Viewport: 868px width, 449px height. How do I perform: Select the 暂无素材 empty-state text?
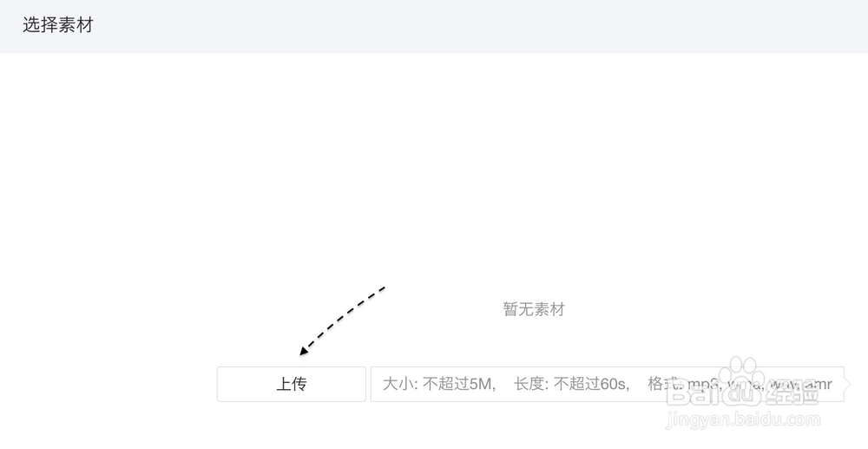pos(534,309)
